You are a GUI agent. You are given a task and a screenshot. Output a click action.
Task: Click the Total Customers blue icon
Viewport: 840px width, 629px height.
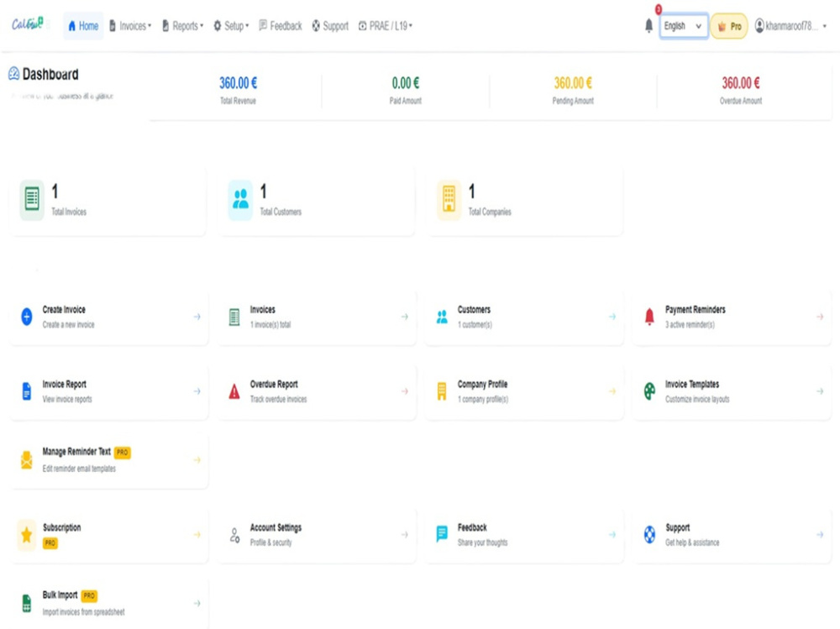pos(240,200)
